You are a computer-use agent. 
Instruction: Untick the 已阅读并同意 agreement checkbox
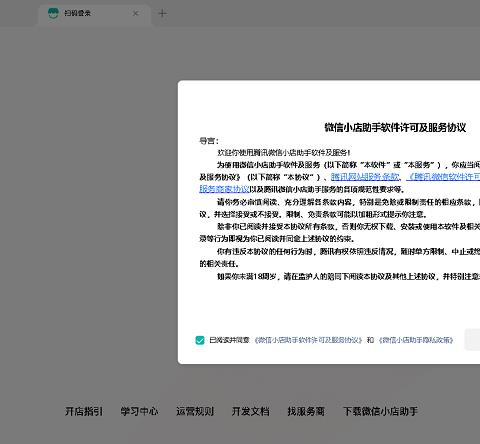(x=200, y=340)
